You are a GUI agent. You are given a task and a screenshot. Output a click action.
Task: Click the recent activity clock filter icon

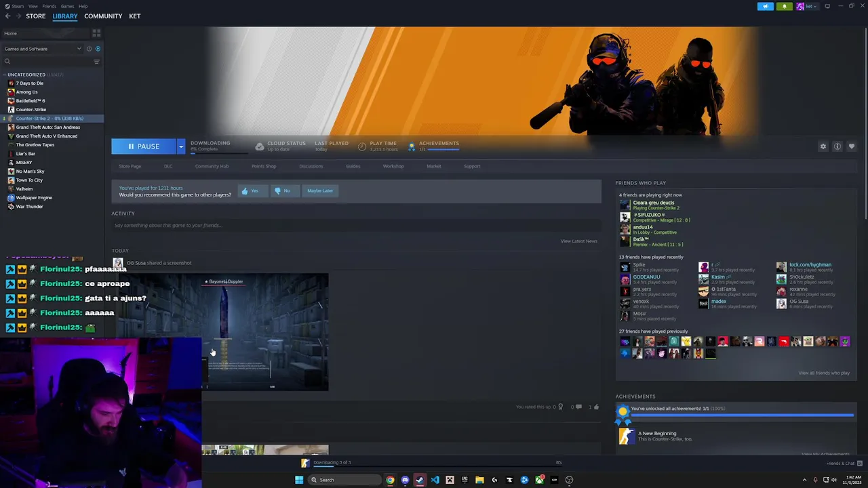pos(89,49)
